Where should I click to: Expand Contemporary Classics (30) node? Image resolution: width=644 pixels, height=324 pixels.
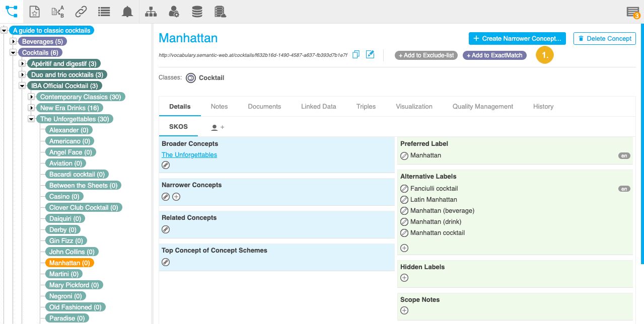[31, 97]
